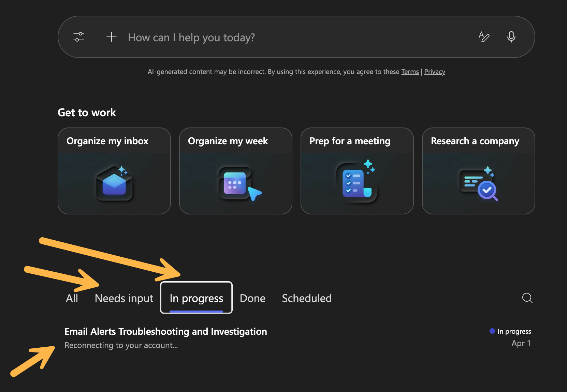
Task: Open the Privacy link
Action: click(434, 72)
